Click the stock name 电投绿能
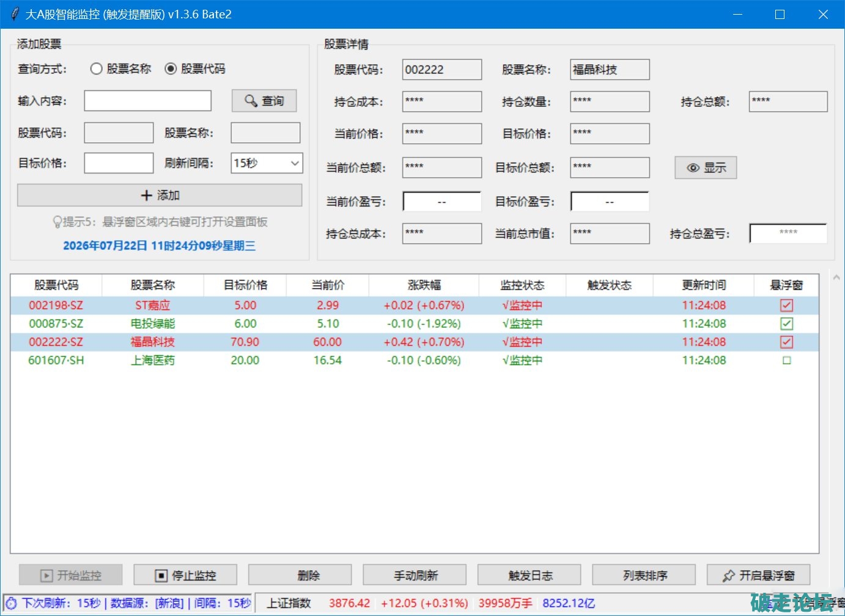The height and width of the screenshot is (616, 845). pyautogui.click(x=153, y=324)
